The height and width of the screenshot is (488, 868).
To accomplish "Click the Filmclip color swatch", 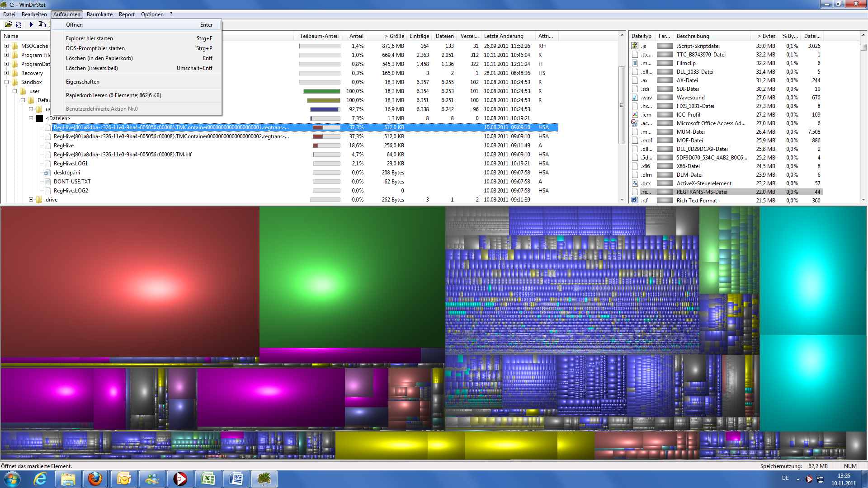I will (x=665, y=63).
